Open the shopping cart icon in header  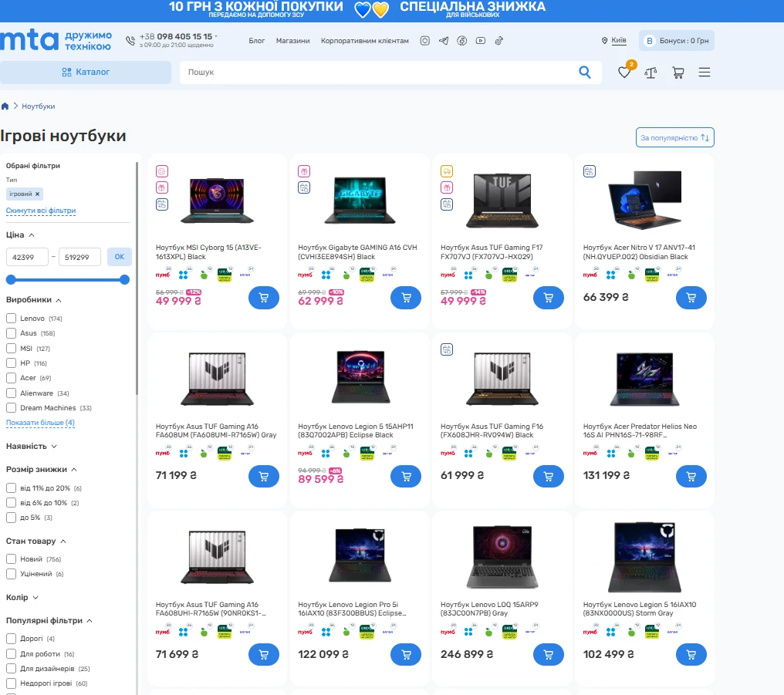tap(678, 73)
